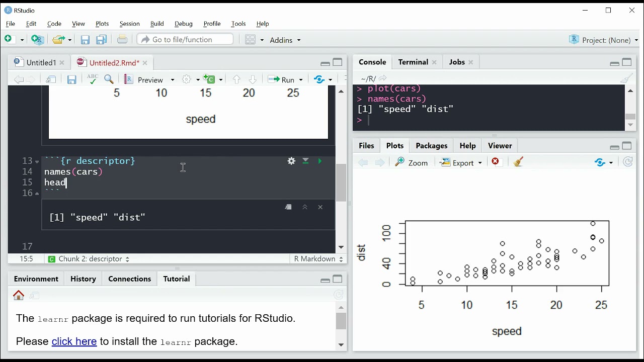The height and width of the screenshot is (362, 644).
Task: Click the editor publish icon
Action: coord(319,79)
